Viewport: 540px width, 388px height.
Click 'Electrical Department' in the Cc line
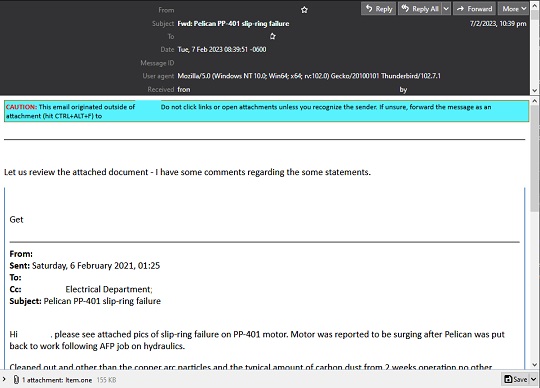coord(108,289)
